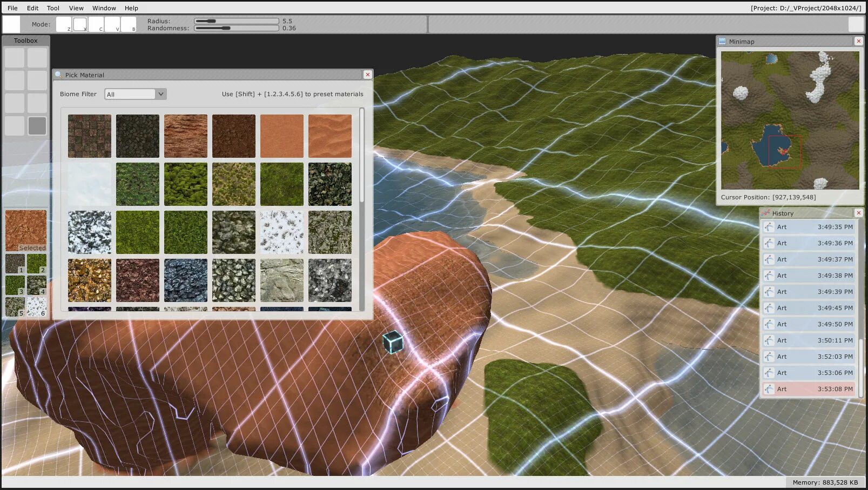Select Mode Z in the top toolbar
868x490 pixels.
tap(65, 24)
